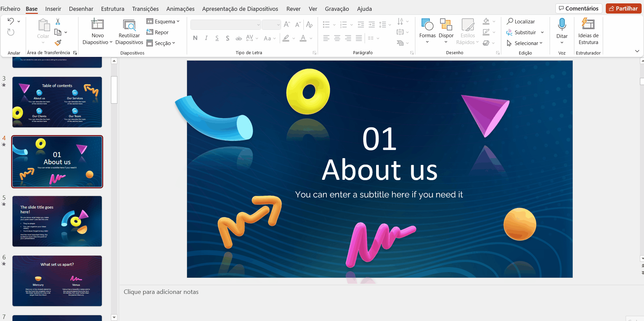This screenshot has height=321, width=644.
Task: Toggle Underline (S) formatting
Action: pos(217,38)
